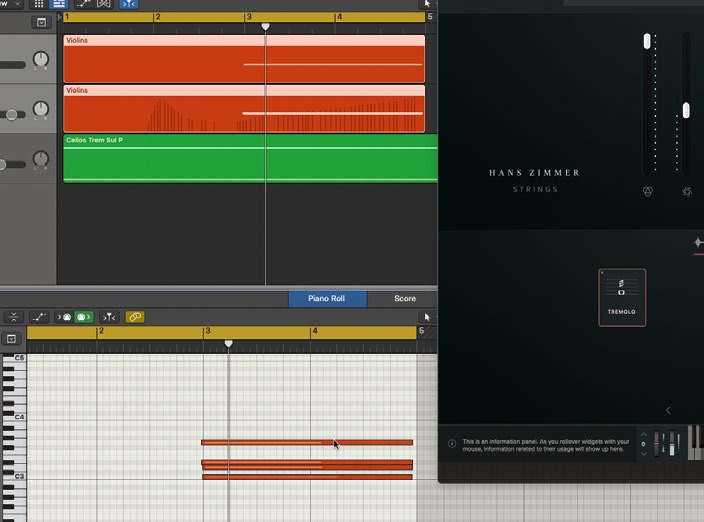Click bar 4 in the tracks ruler
Image resolution: width=704 pixels, height=522 pixels.
(339, 17)
